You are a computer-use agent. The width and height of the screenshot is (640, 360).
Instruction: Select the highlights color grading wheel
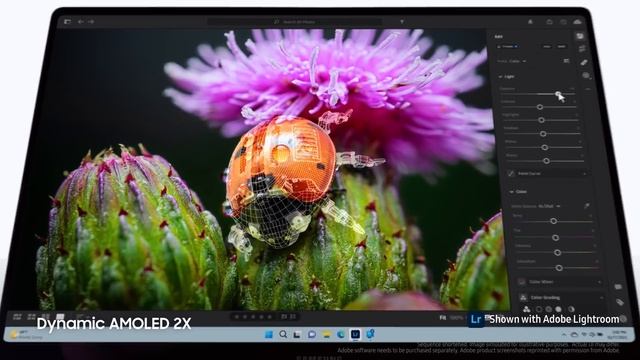[x=558, y=309]
